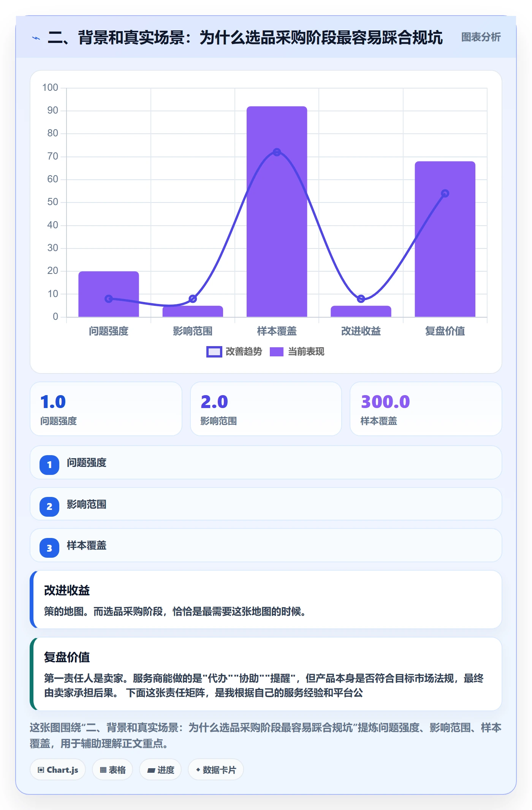Click the lightning icon beside the title
The height and width of the screenshot is (810, 532).
pos(36,38)
